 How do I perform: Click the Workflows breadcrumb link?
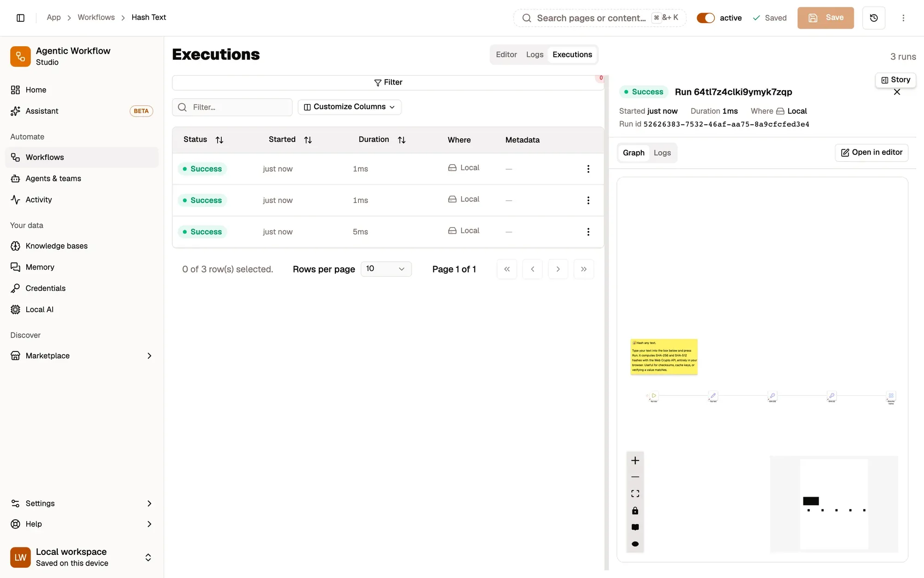96,18
